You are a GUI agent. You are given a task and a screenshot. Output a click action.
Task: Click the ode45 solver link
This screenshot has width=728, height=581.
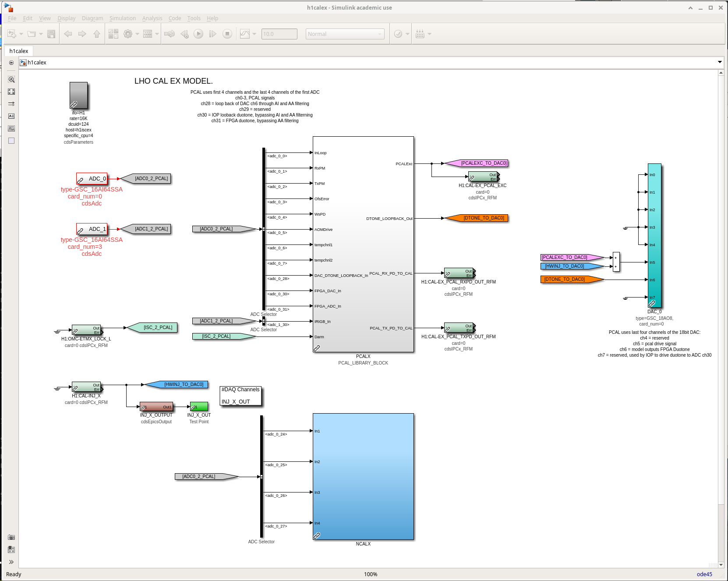tap(704, 574)
